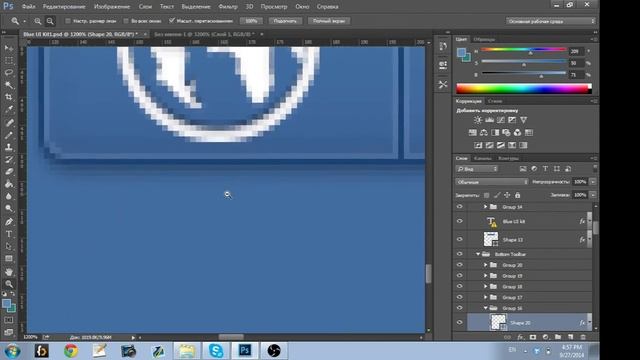The width and height of the screenshot is (640, 360).
Task: Add a Curves adjustment
Action: [500, 120]
